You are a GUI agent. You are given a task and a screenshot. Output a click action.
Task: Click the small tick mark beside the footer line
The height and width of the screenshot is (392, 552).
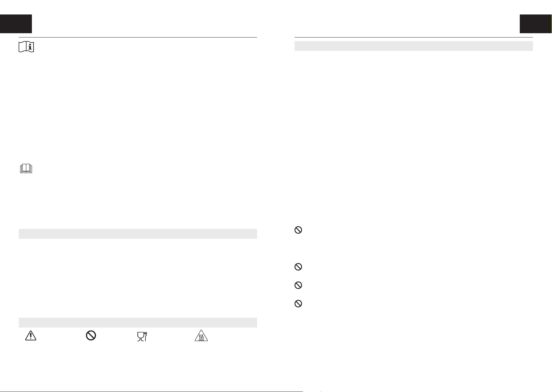pyautogui.click(x=321, y=390)
